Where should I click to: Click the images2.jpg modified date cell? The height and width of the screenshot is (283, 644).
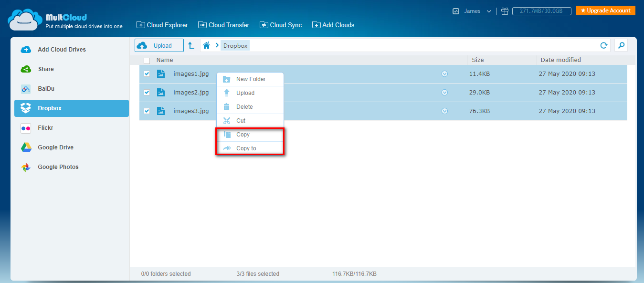tap(567, 93)
